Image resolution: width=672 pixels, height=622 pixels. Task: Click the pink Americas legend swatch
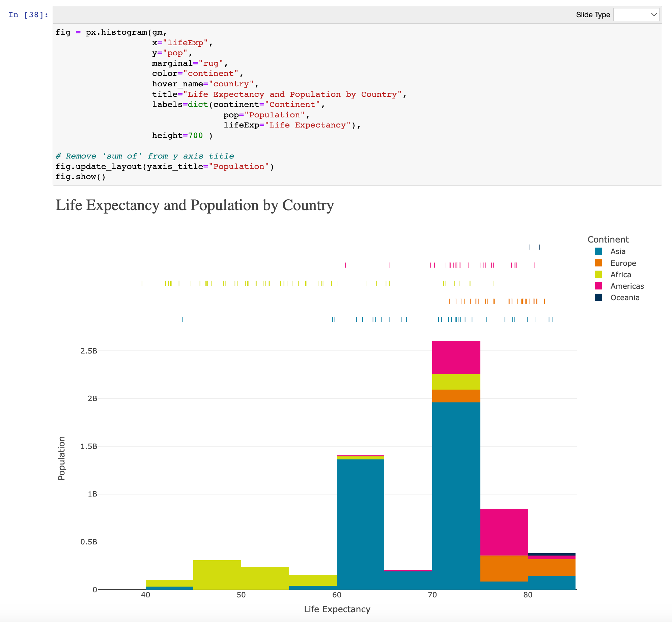coord(598,286)
